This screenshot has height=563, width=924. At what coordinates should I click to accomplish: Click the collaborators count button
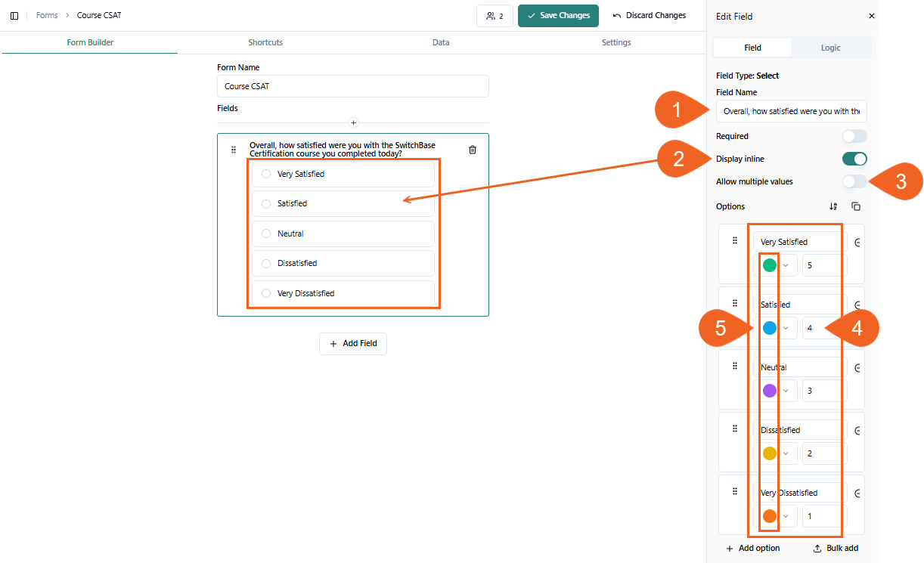pyautogui.click(x=495, y=16)
